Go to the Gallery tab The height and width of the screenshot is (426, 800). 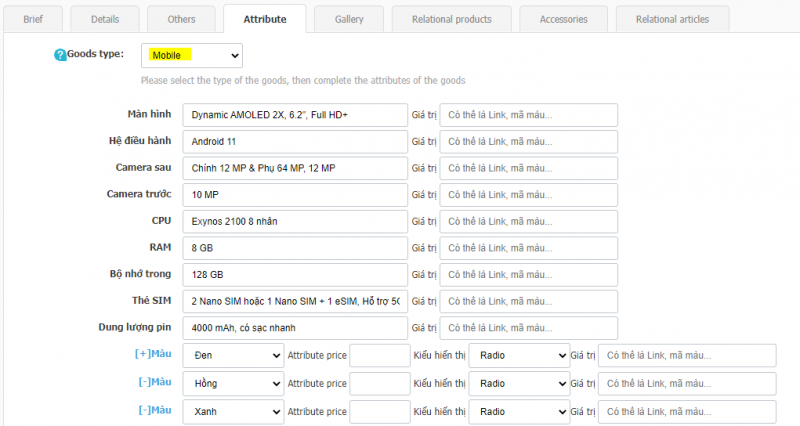point(349,19)
